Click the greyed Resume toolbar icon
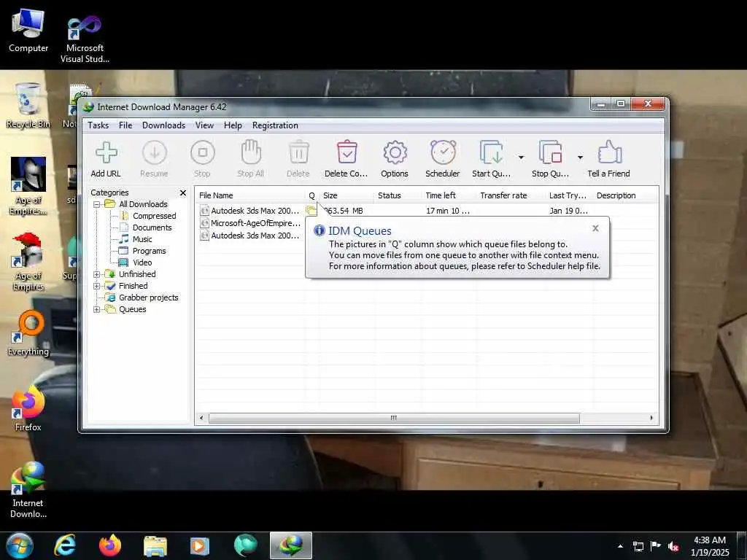This screenshot has width=747, height=560. pos(155,153)
